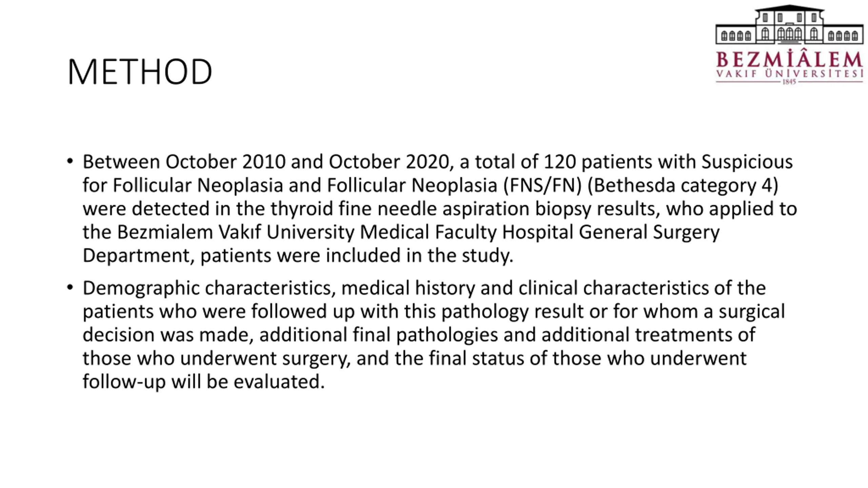Click the VAKIF ÜNİVERSİTESİ logo subtitle
The width and height of the screenshot is (868, 488).
pos(789,74)
